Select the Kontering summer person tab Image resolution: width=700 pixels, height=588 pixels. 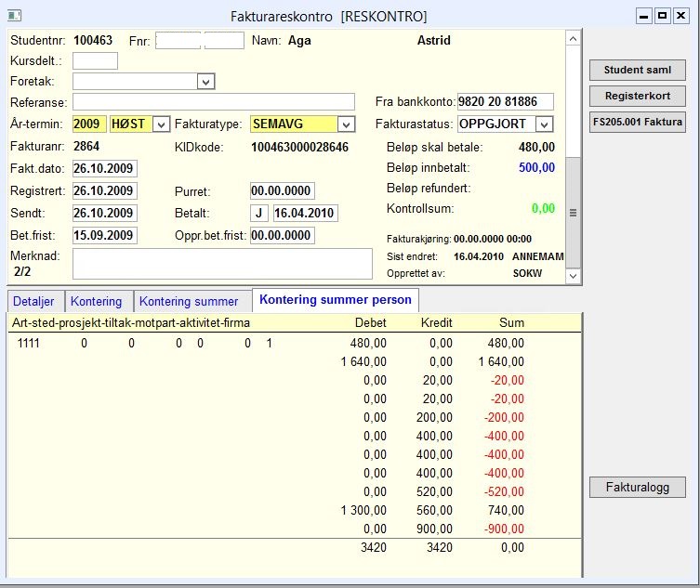[336, 300]
